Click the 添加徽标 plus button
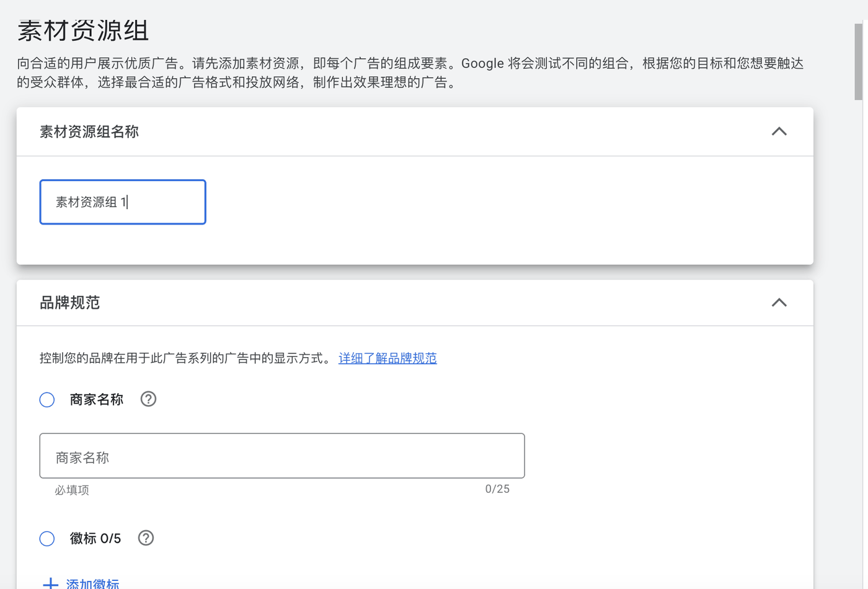Viewport: 868px width, 589px height. pos(81,584)
